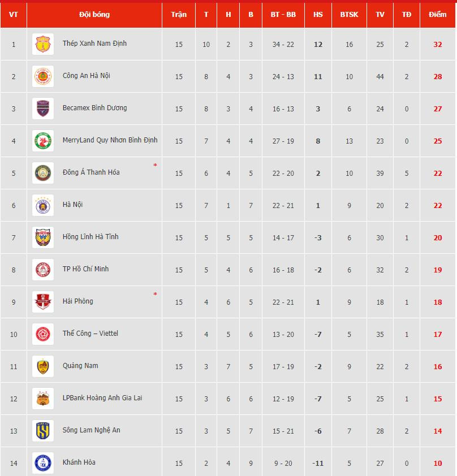Open the Đông Á Thanh Hóa team link

91,172
